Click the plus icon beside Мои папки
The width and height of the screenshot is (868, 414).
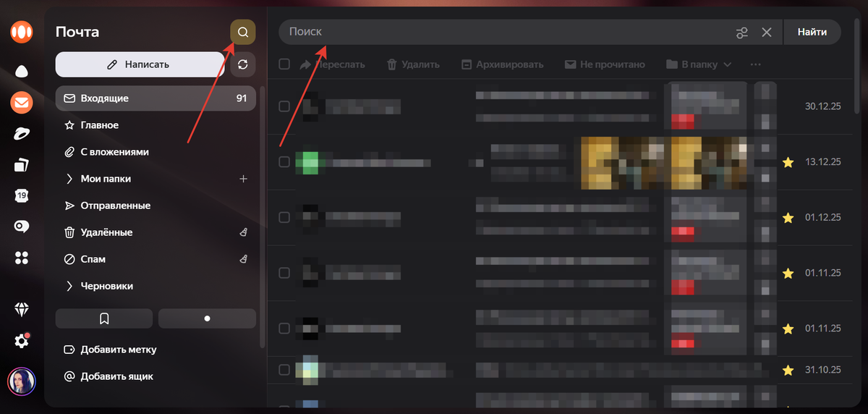(244, 179)
